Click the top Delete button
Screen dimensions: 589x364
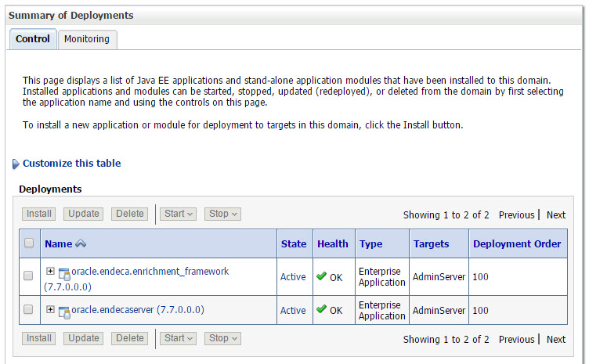129,214
